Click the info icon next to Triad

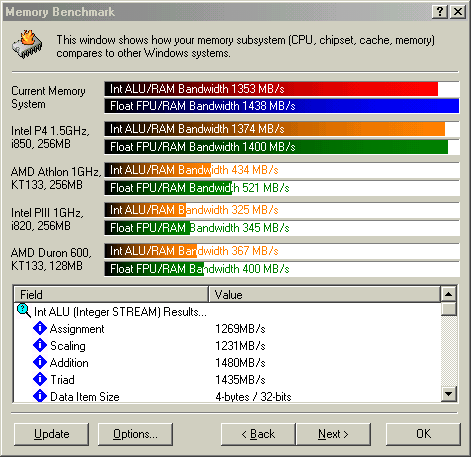pyautogui.click(x=40, y=379)
